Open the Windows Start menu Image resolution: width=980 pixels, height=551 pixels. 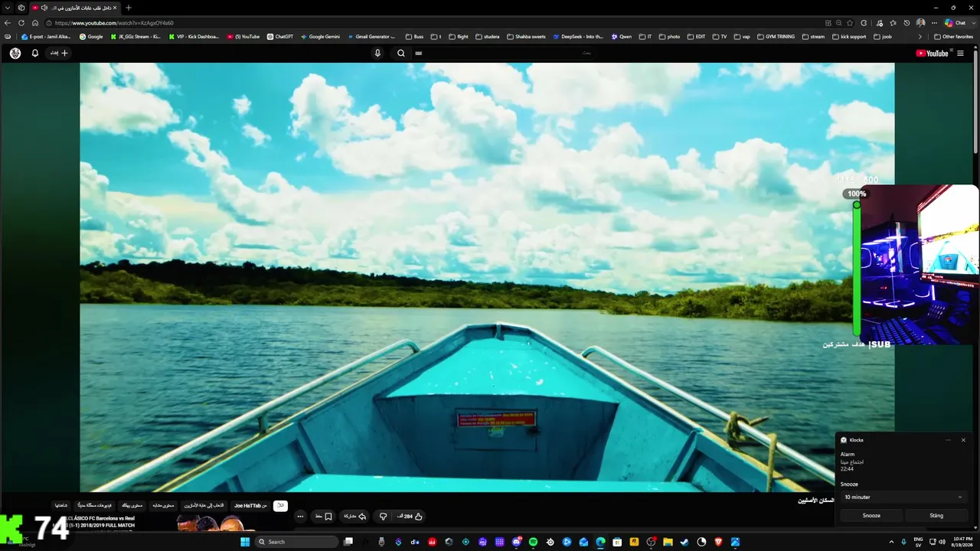[x=245, y=542]
